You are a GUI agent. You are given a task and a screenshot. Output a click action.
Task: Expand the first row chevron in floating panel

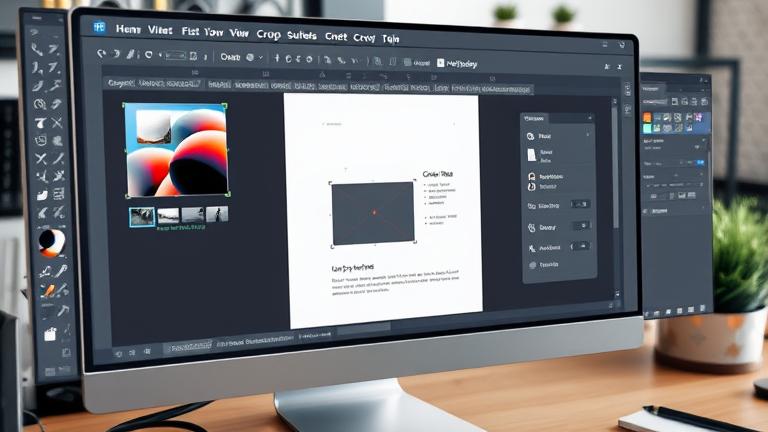(x=588, y=135)
